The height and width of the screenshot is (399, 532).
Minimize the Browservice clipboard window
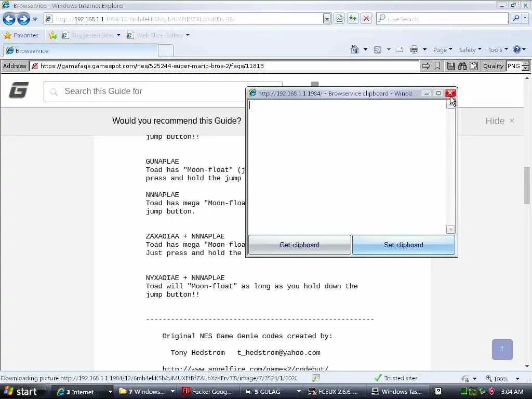pos(427,93)
